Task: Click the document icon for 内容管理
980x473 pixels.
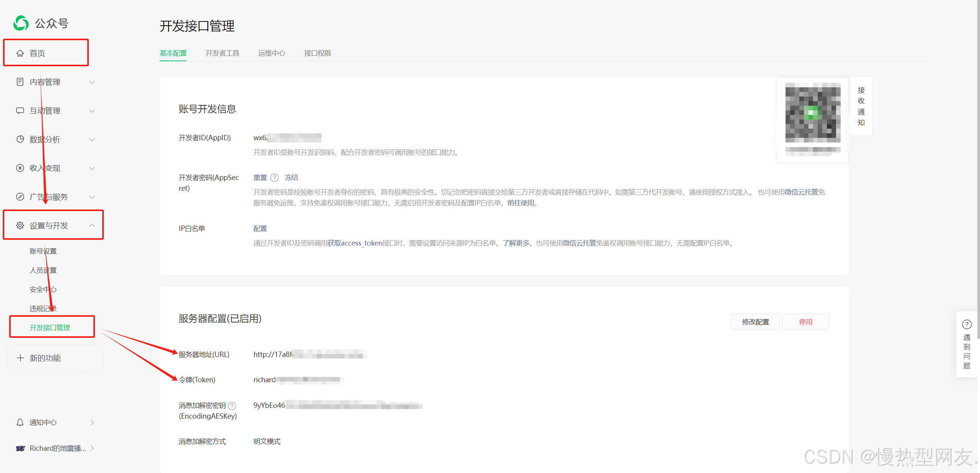Action: (x=20, y=82)
